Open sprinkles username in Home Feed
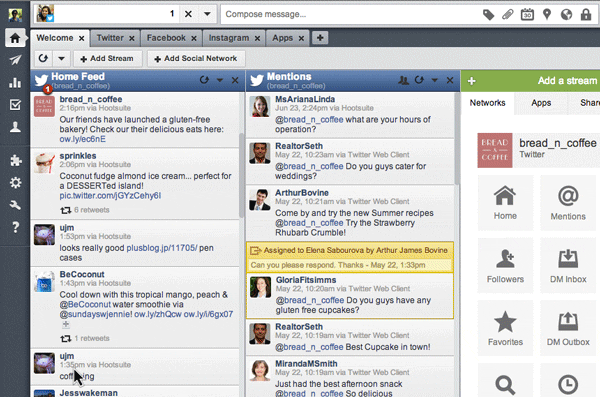The height and width of the screenshot is (397, 600). 78,156
